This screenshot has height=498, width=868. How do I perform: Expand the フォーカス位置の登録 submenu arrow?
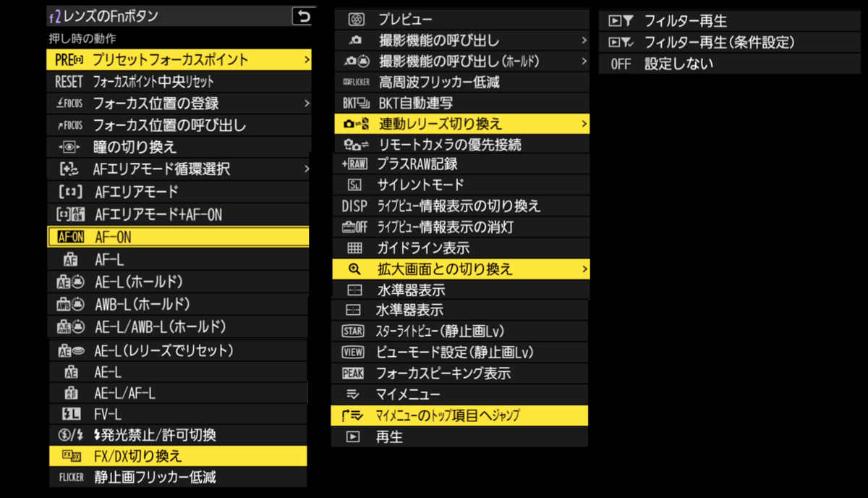(x=307, y=104)
